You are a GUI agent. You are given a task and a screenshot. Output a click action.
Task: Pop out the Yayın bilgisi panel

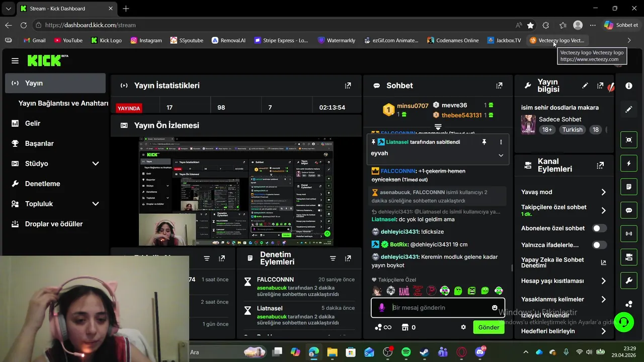[x=600, y=86]
